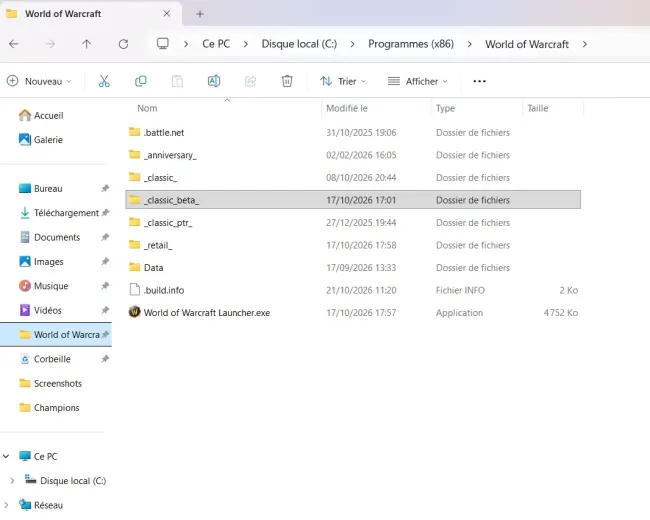Click the Rename icon in toolbar
Image resolution: width=650 pixels, height=520 pixels.
tap(214, 81)
